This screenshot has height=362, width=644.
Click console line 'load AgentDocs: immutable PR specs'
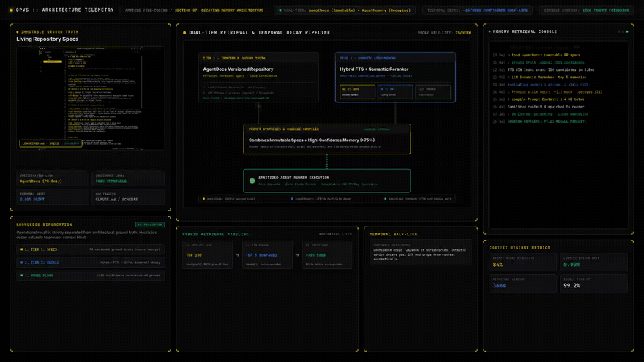(x=544, y=55)
